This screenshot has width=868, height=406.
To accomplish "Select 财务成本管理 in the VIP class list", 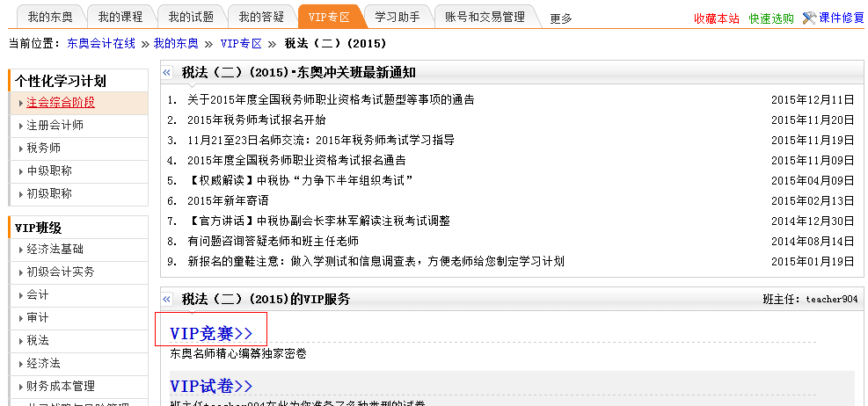I will pos(60,386).
